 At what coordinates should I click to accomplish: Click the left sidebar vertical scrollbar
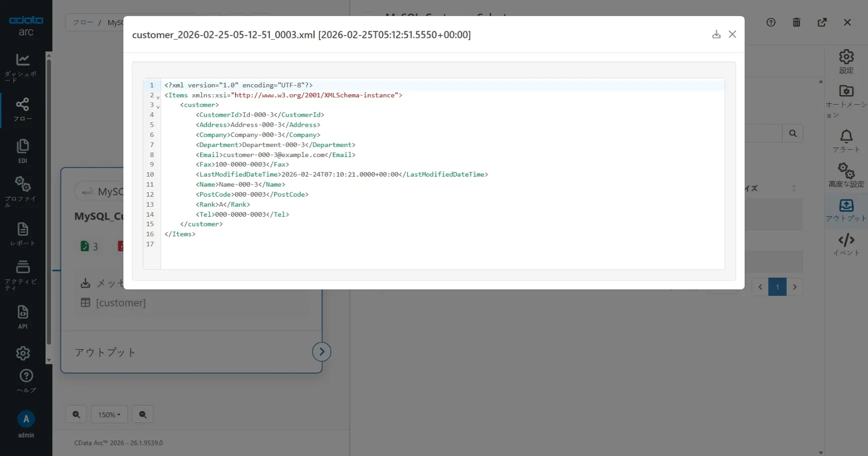tap(49, 202)
